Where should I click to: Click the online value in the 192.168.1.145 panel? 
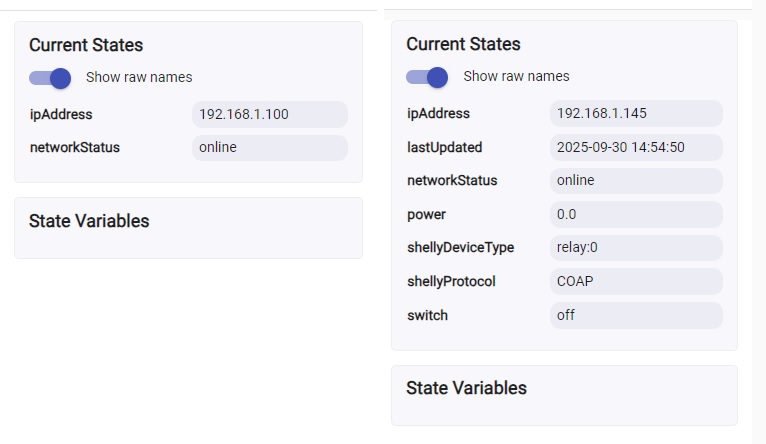point(635,181)
